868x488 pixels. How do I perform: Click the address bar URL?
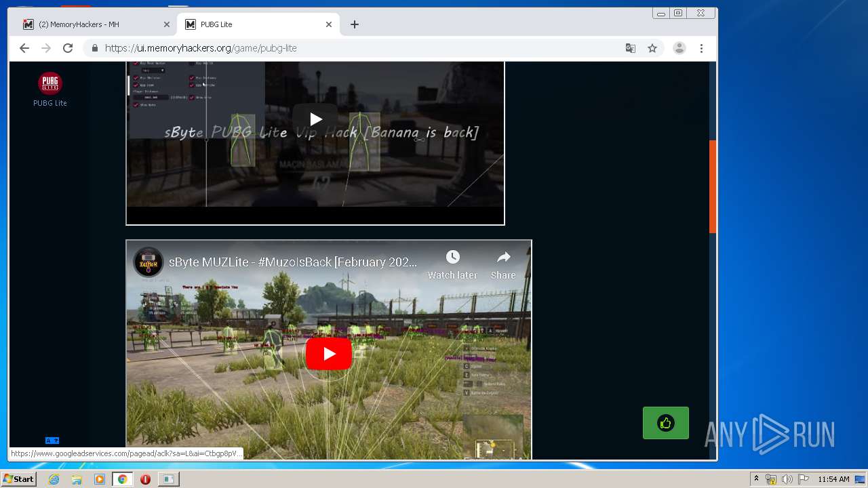201,48
